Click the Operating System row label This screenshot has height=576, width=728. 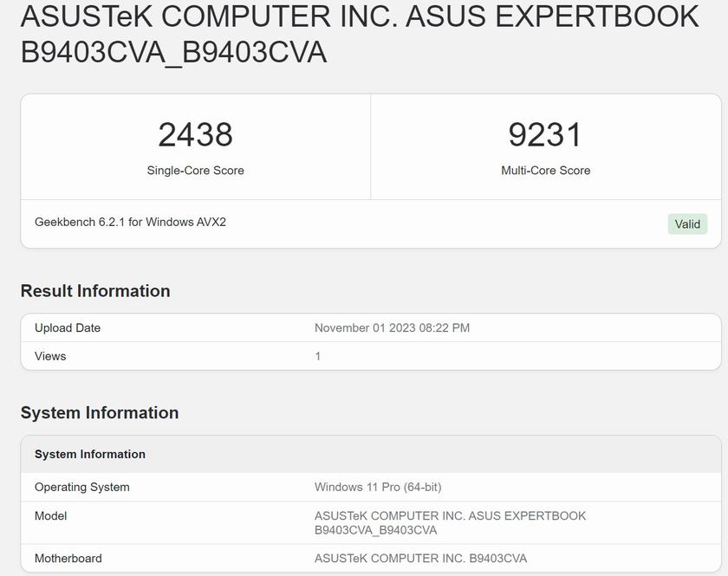point(82,487)
